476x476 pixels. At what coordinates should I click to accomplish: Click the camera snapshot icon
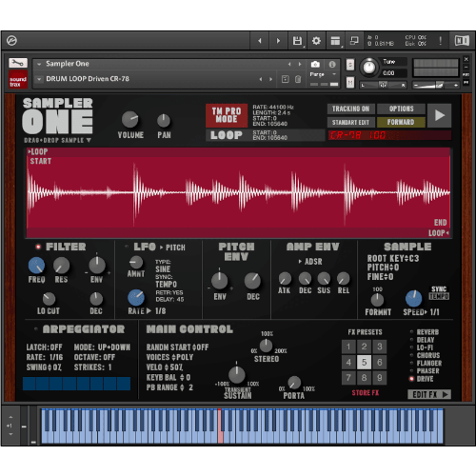315,65
